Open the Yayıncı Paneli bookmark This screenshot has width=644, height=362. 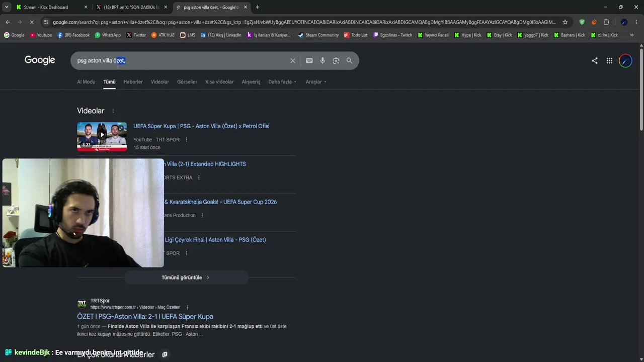tap(433, 35)
